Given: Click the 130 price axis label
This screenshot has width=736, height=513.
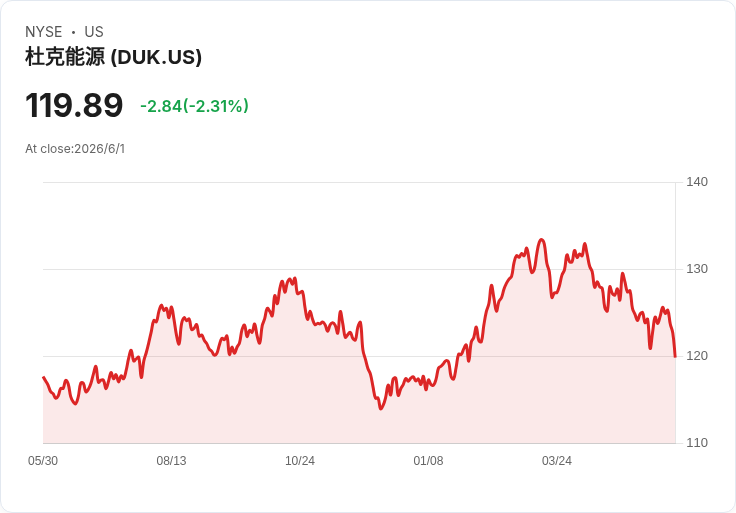Looking at the screenshot, I should [x=697, y=269].
